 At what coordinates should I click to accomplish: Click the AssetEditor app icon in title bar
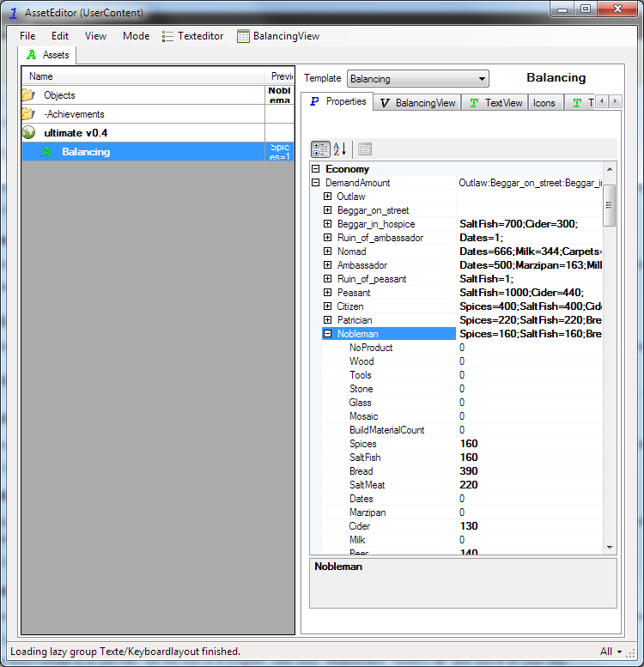[13, 13]
